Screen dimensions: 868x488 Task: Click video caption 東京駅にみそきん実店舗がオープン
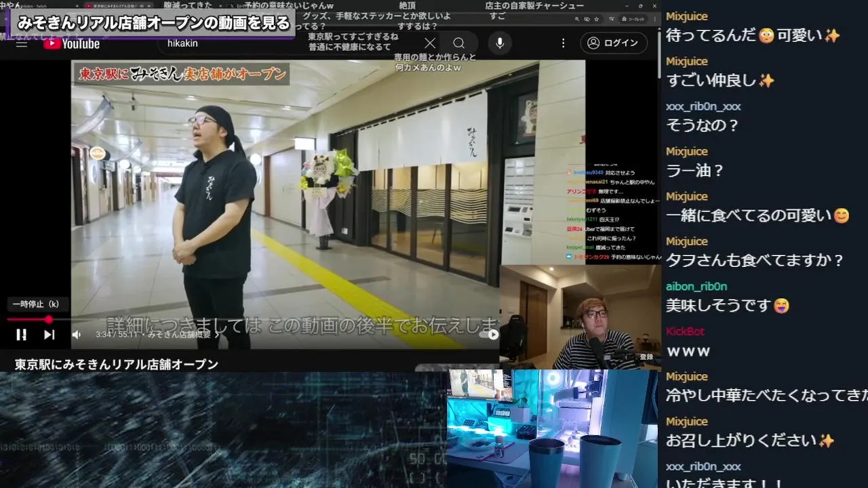pos(182,74)
